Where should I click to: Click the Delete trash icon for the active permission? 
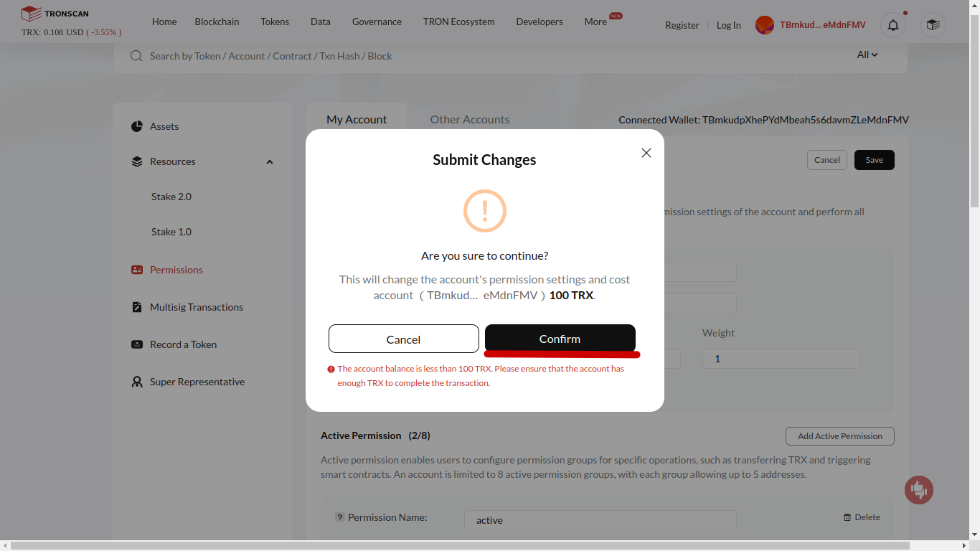pos(847,517)
